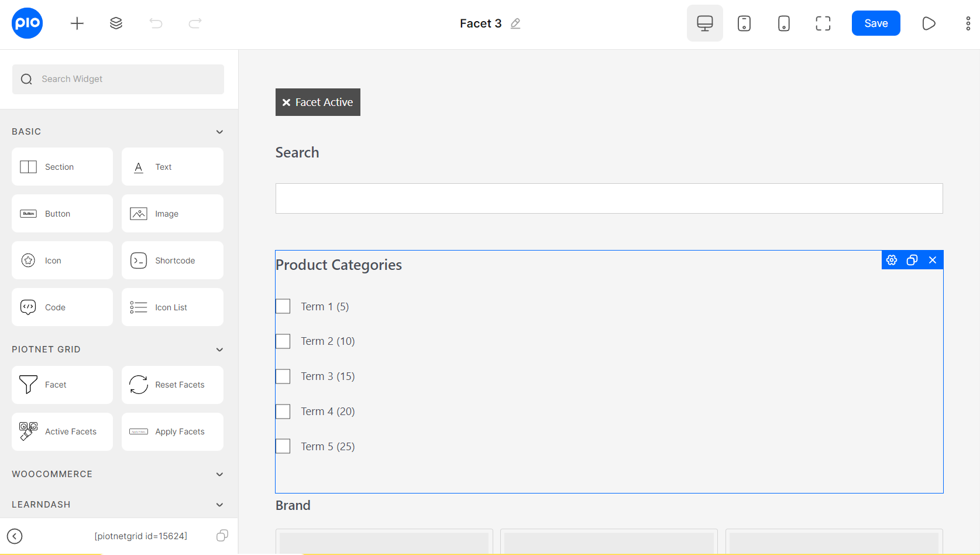
Task: Select the Active Facets widget
Action: pos(61,431)
